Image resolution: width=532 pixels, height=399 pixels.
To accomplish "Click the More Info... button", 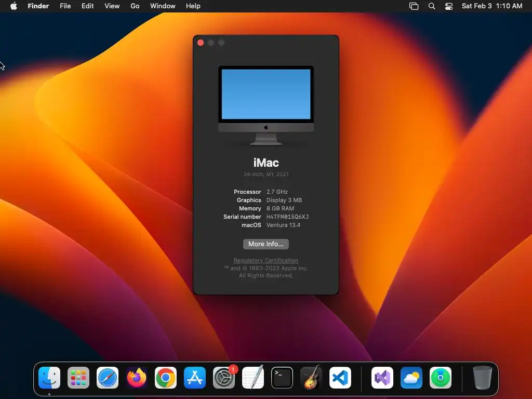I will pos(266,244).
